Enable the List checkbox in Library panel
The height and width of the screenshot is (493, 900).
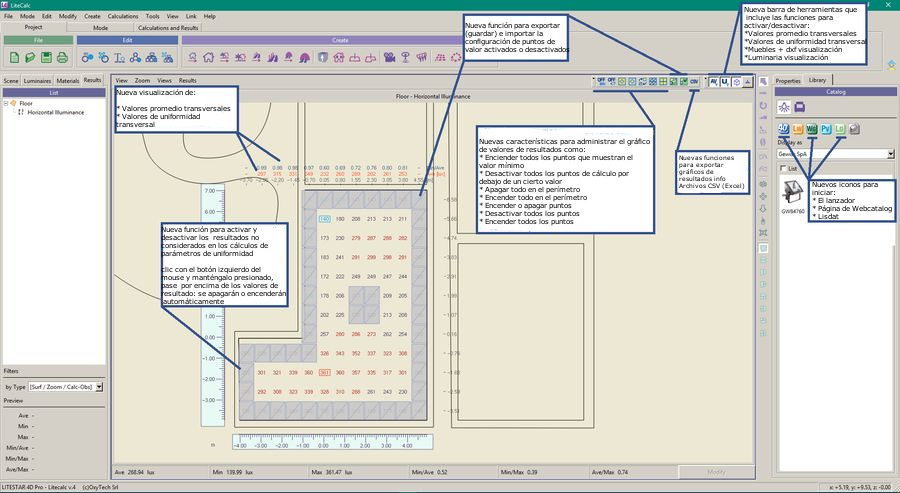pyautogui.click(x=782, y=169)
